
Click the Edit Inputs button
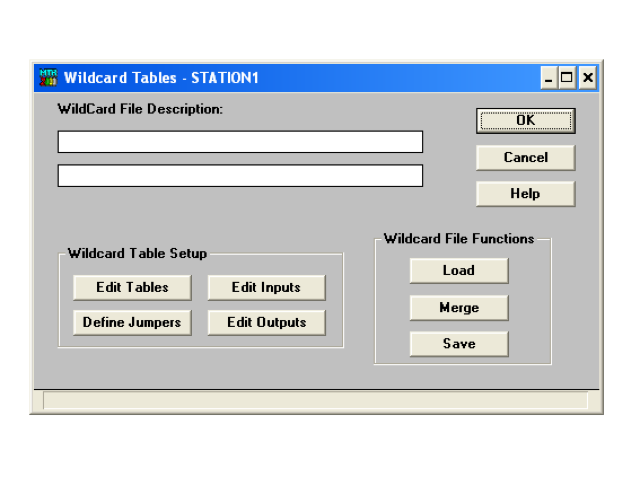[x=266, y=288]
